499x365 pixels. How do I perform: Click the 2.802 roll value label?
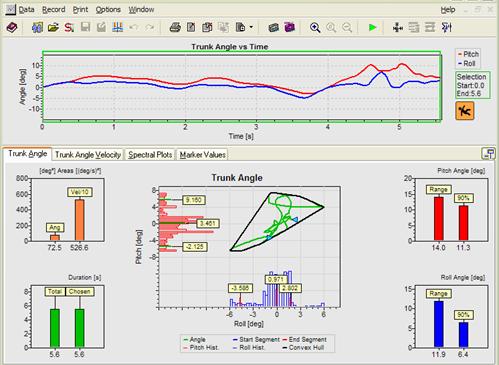[290, 288]
